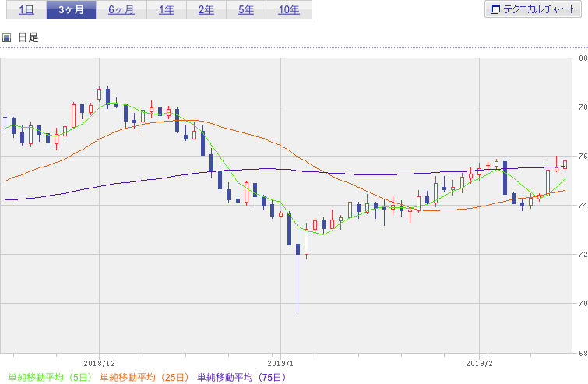
Task: Click the 日足 heading text
Action: (28, 37)
